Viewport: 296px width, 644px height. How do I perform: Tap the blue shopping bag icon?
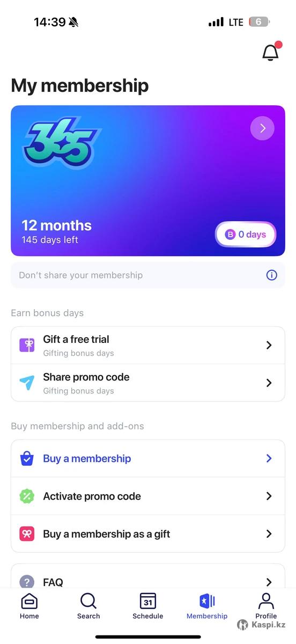pyautogui.click(x=27, y=458)
